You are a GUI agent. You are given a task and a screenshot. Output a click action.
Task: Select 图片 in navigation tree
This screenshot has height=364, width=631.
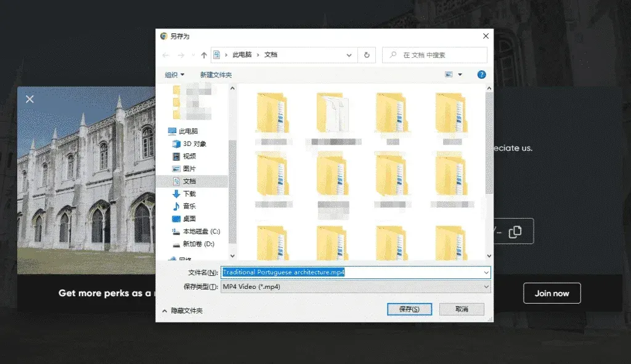(x=189, y=169)
